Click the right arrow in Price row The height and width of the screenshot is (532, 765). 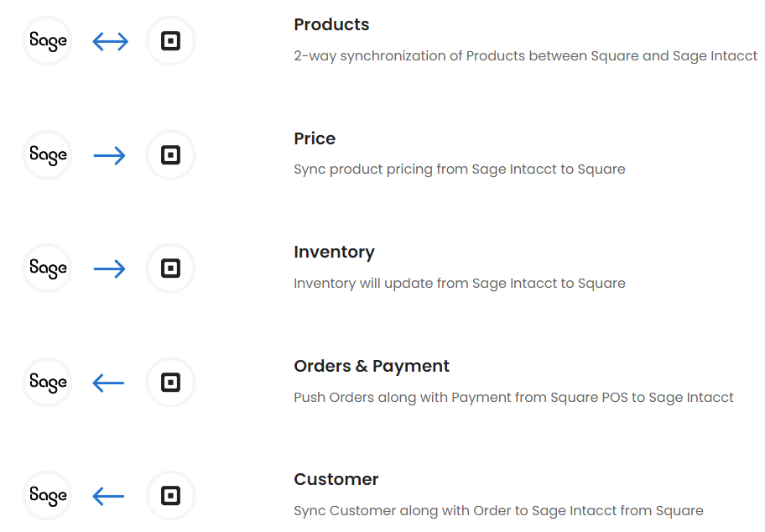tap(110, 155)
